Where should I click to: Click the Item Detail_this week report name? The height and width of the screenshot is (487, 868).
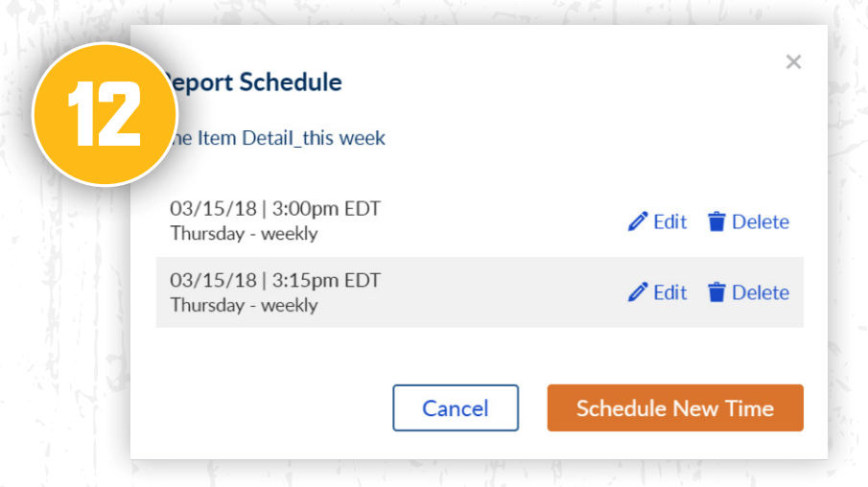coord(280,138)
